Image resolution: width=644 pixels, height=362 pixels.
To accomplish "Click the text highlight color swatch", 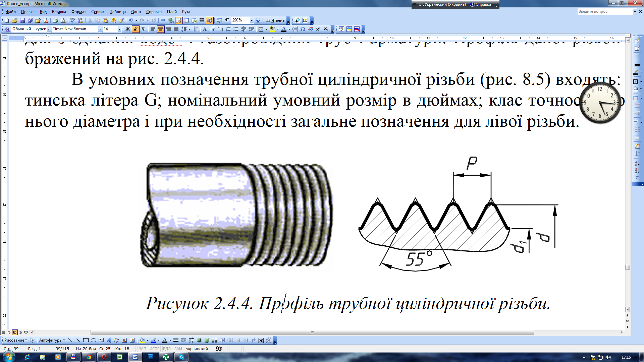I will (272, 29).
